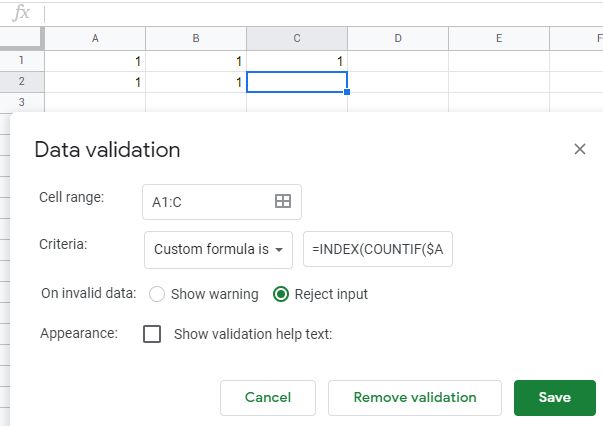
Task: Click cell B2 containing 1
Action: 196,82
